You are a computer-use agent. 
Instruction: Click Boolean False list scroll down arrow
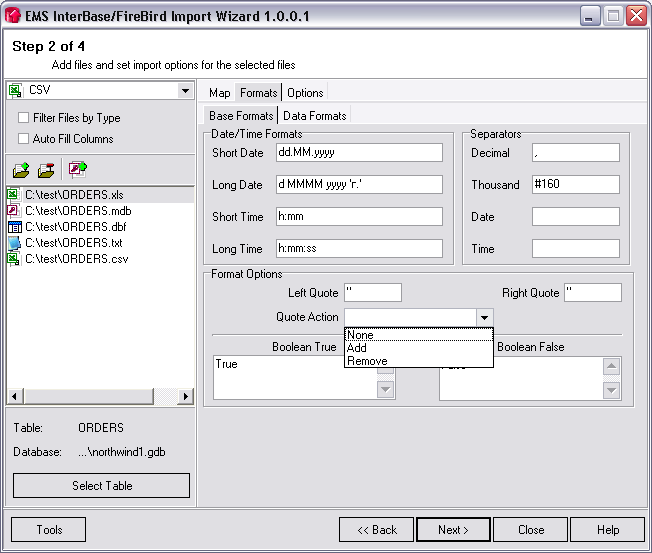coord(611,390)
